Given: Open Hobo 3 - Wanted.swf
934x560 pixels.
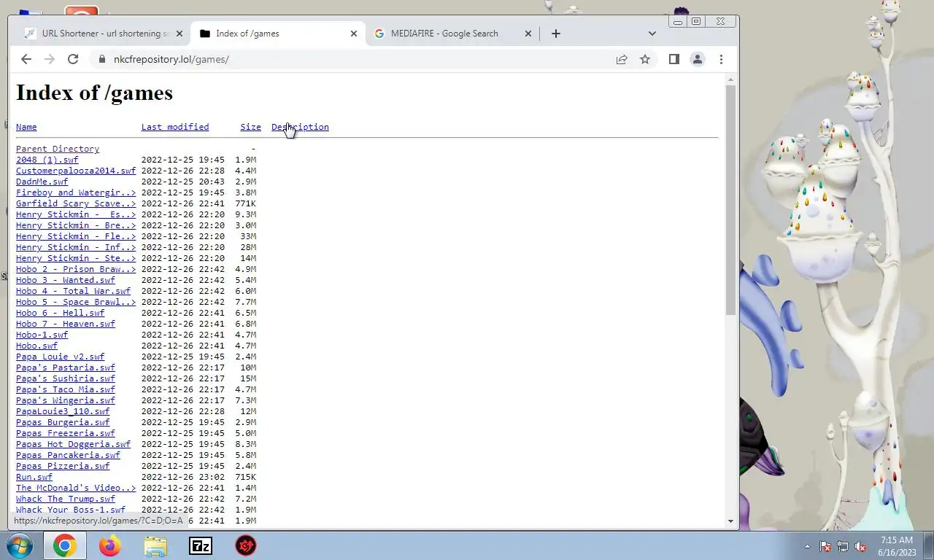Looking at the screenshot, I should click(66, 280).
